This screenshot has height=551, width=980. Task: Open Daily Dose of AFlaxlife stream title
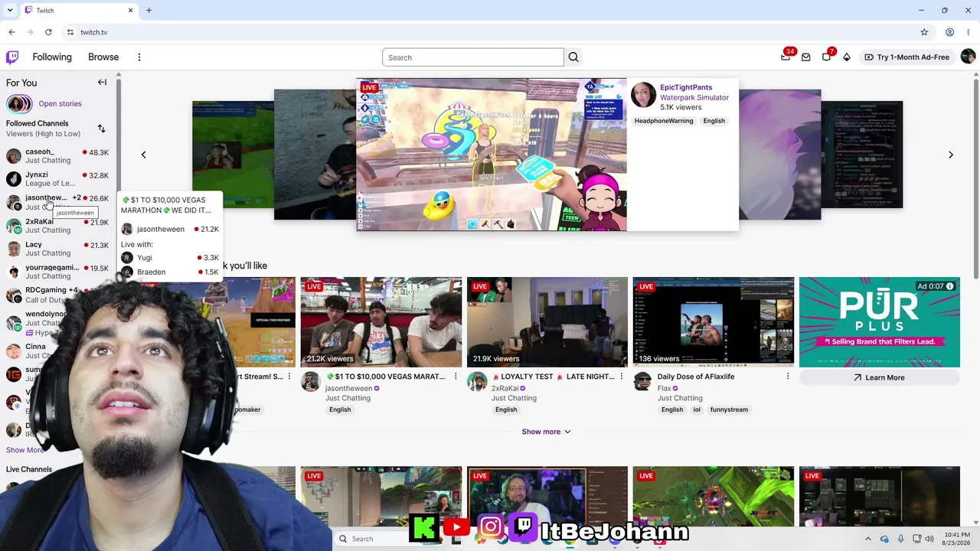(x=695, y=377)
